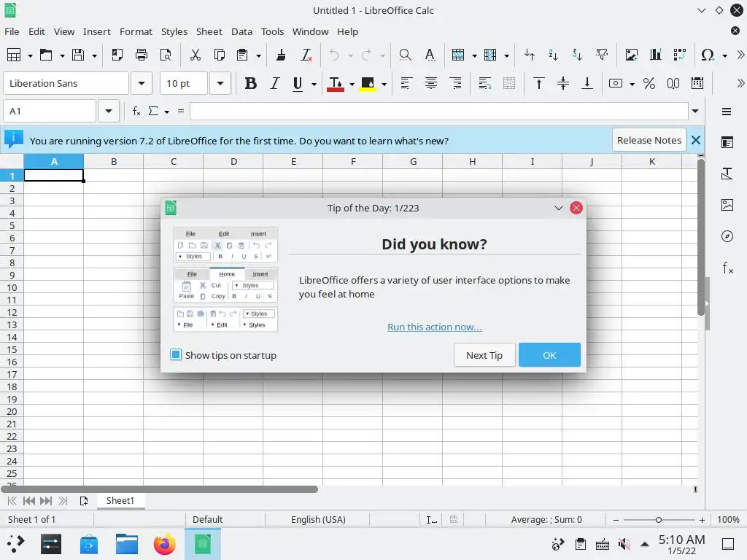Click the Cut scissors icon
Screen dimensions: 747x560
pos(195,55)
